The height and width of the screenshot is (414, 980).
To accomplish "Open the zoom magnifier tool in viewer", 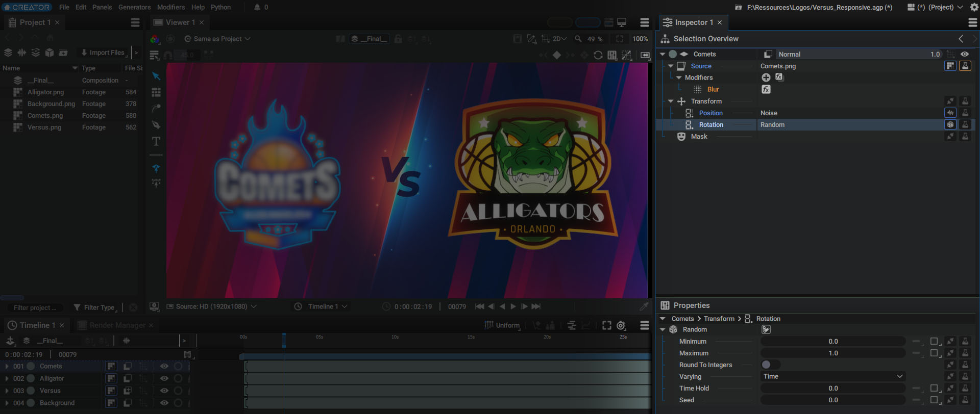I will click(x=578, y=39).
